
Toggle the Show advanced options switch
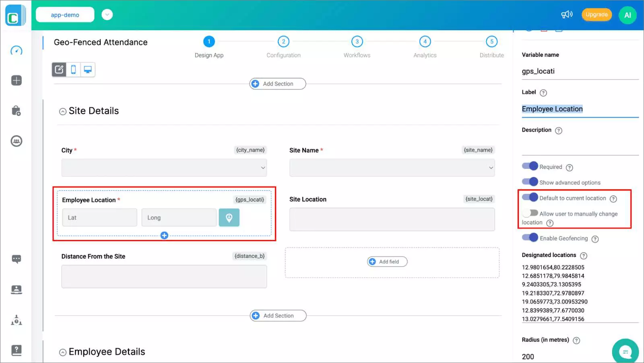[530, 182]
